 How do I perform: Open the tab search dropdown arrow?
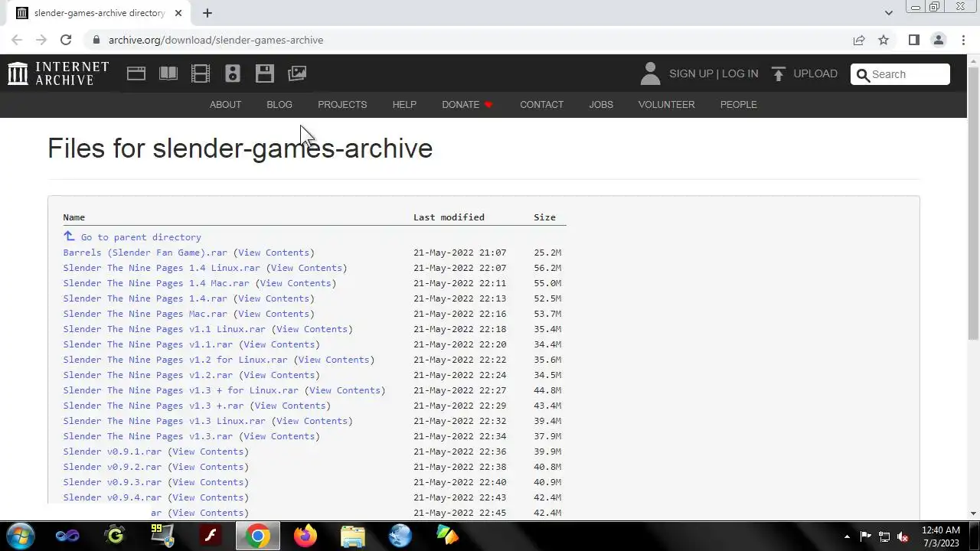click(x=888, y=13)
